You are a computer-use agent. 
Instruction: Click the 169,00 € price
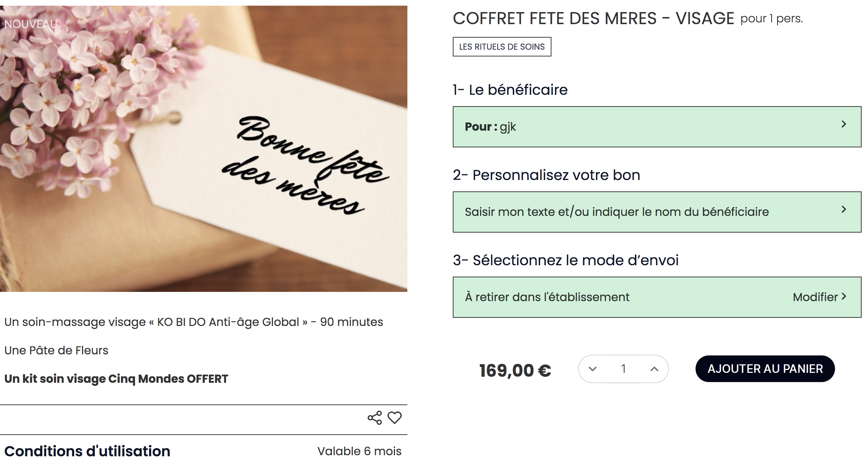pos(515,371)
